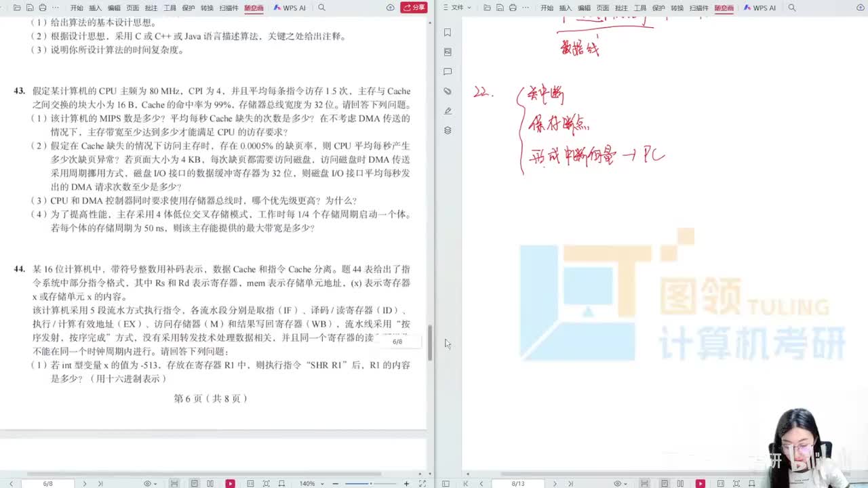Open folder icon in left window toolbar
The image size is (868, 488).
click(17, 7)
